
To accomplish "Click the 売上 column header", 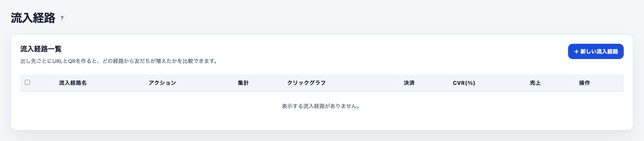I will (x=535, y=83).
